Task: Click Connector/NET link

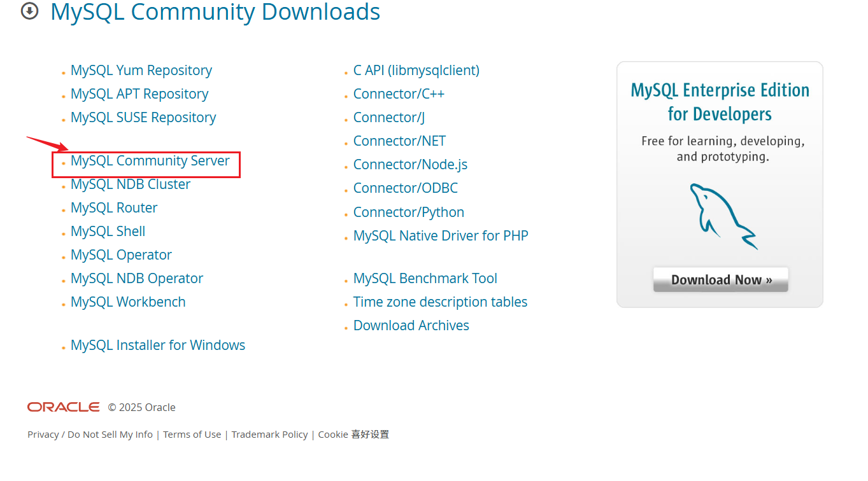Action: click(x=399, y=141)
